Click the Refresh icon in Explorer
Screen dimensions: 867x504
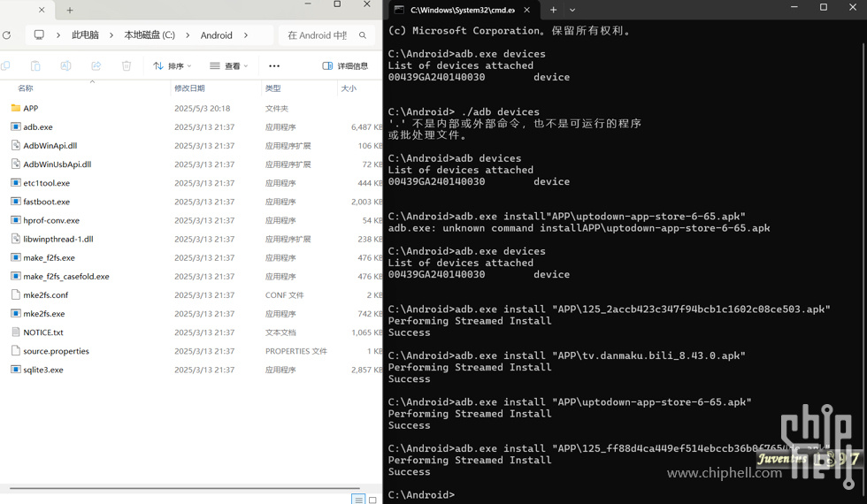coord(7,35)
